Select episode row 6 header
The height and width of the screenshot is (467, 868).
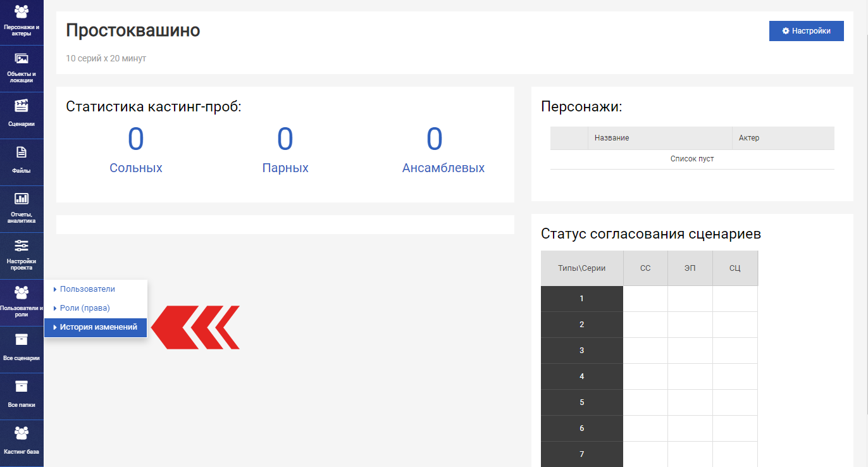tap(582, 428)
